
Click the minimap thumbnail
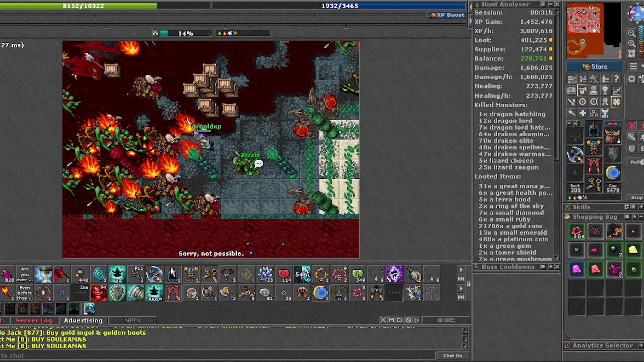point(594,31)
